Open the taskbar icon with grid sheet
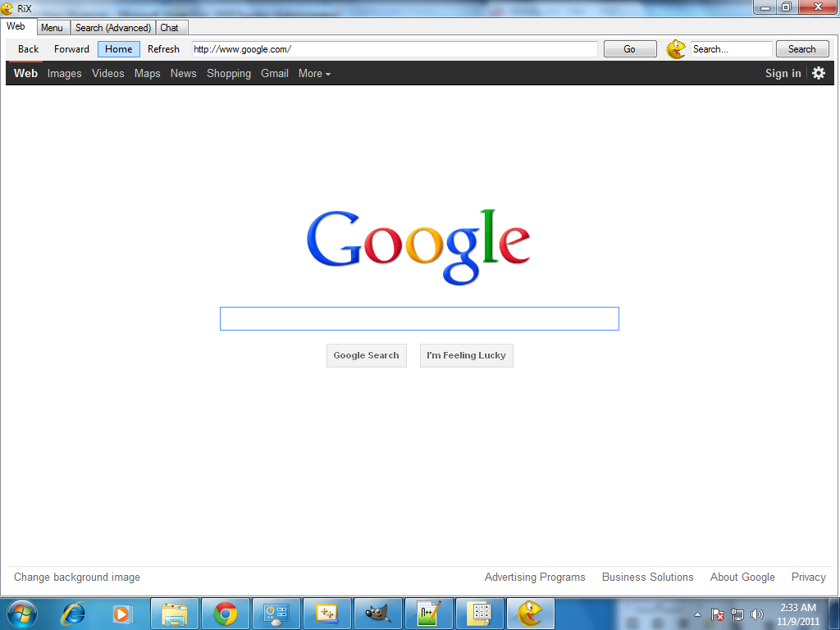Image resolution: width=840 pixels, height=630 pixels. (480, 614)
